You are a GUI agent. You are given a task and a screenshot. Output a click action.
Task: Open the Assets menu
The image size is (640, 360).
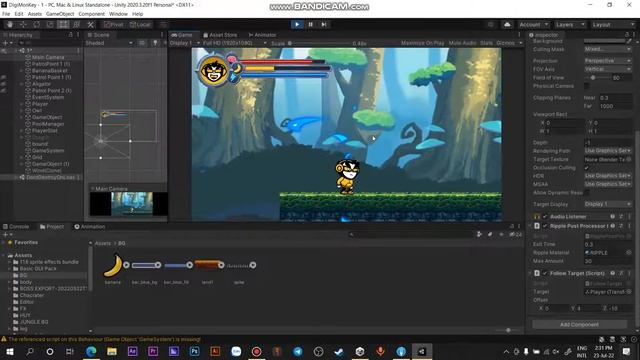coord(35,14)
